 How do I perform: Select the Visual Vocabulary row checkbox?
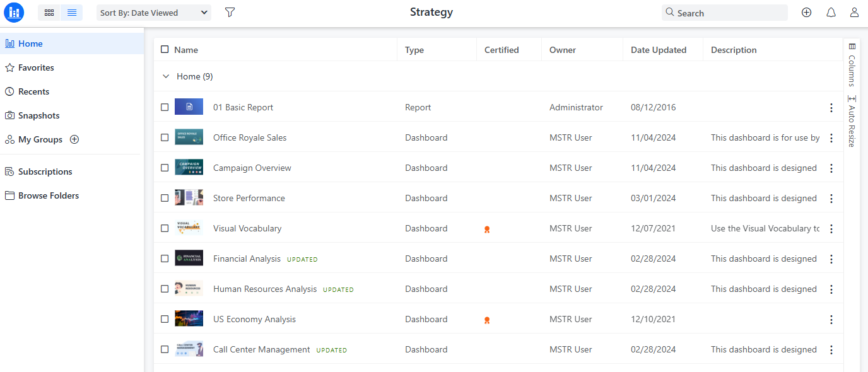click(x=165, y=229)
